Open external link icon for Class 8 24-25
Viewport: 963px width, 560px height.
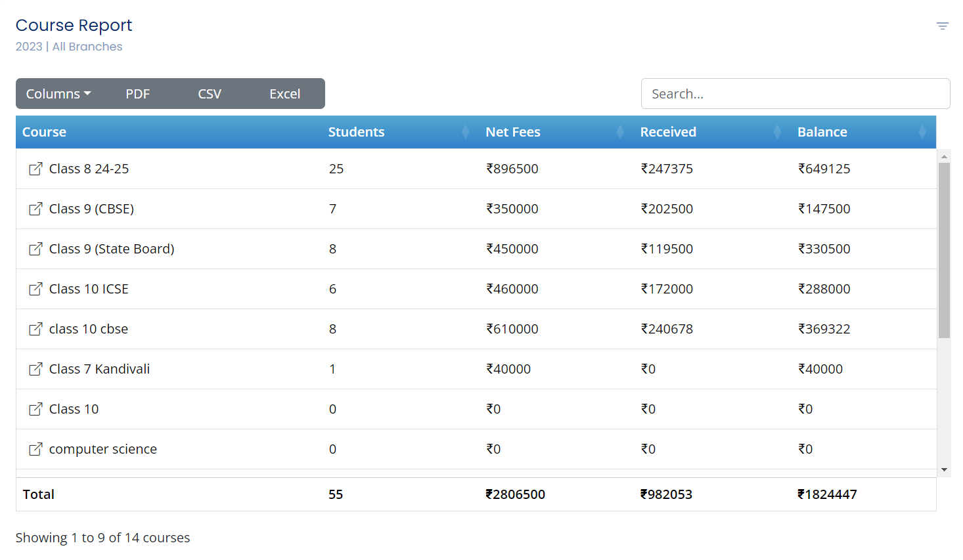[x=35, y=169]
